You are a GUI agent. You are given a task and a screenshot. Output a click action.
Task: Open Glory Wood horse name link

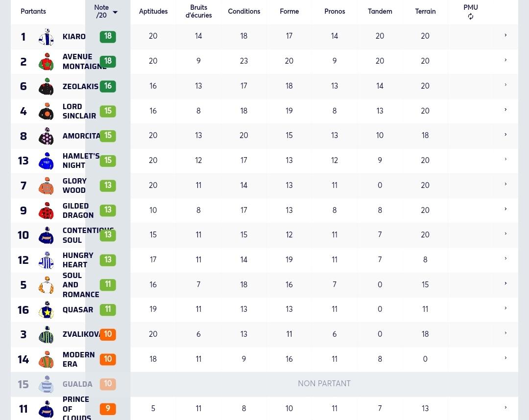(x=74, y=186)
